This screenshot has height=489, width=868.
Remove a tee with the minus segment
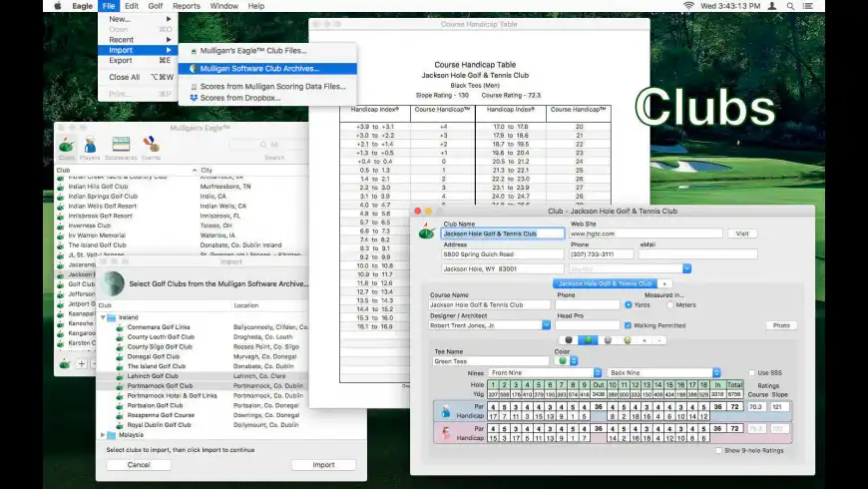pos(659,340)
